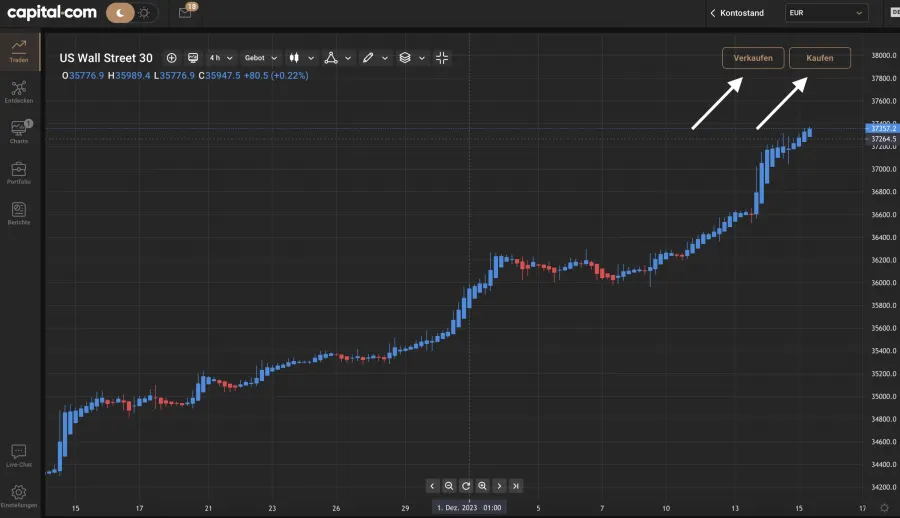Open Einstellungen gear in the sidebar
Screen dimensions: 900x518
(x=19, y=496)
